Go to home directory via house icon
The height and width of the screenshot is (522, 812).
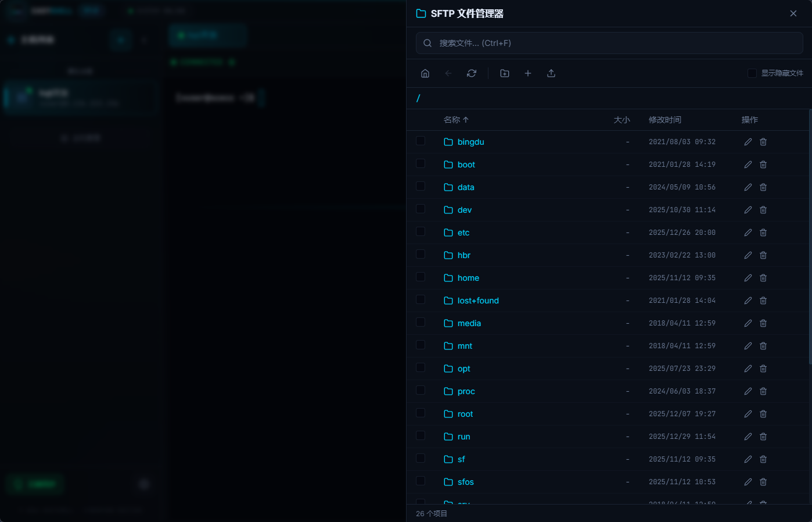pyautogui.click(x=425, y=73)
